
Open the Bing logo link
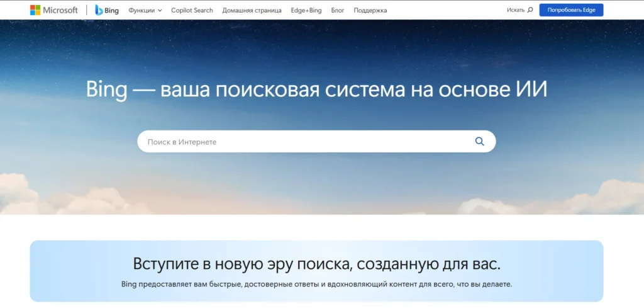107,10
